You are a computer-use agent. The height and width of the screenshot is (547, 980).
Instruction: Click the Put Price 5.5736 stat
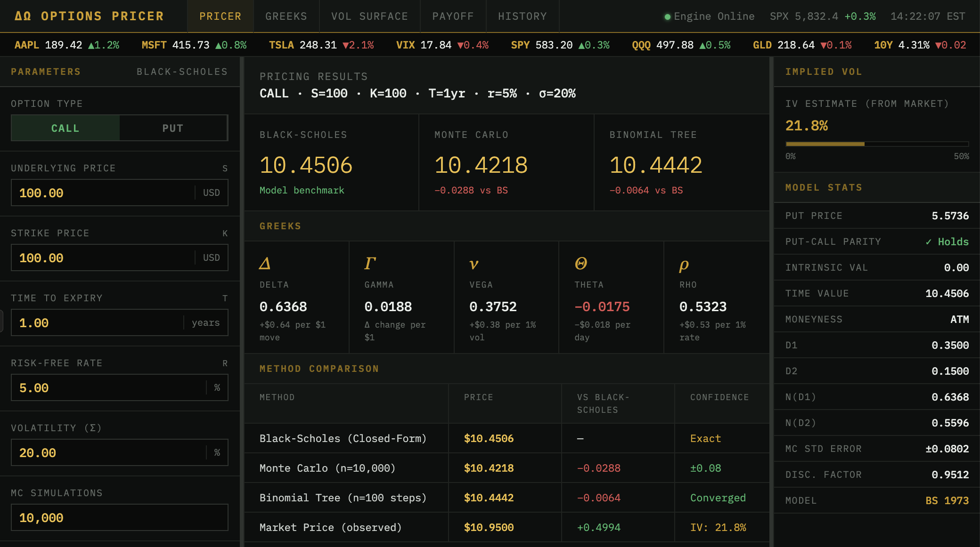click(877, 216)
